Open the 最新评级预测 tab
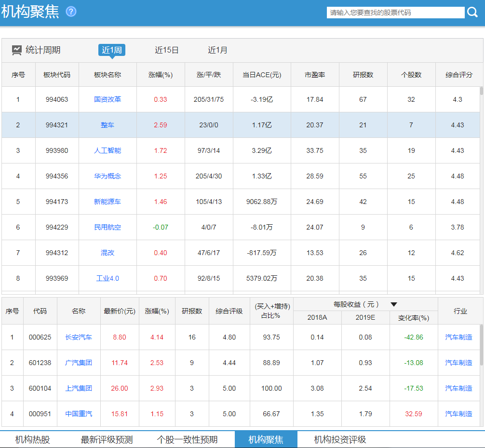 coord(107,439)
